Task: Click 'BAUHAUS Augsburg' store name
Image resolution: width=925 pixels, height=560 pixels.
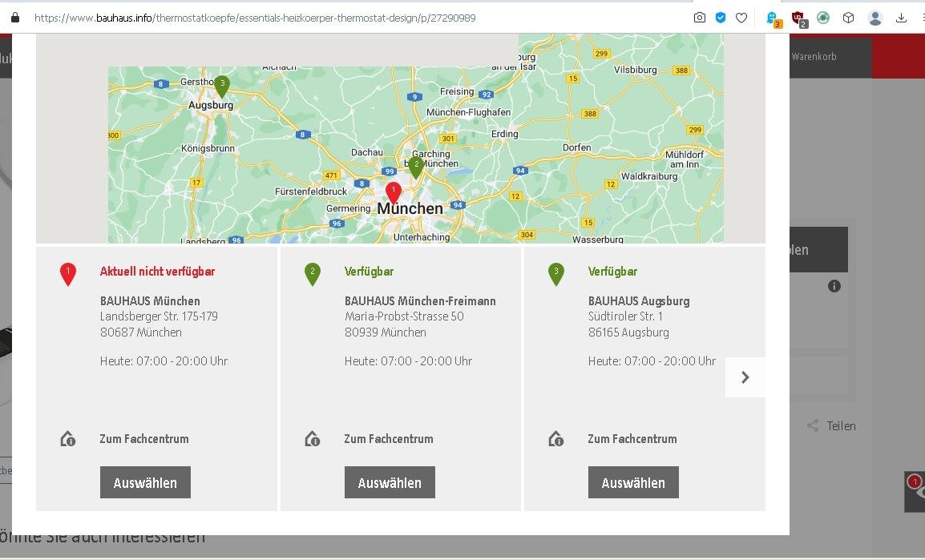Action: tap(639, 300)
